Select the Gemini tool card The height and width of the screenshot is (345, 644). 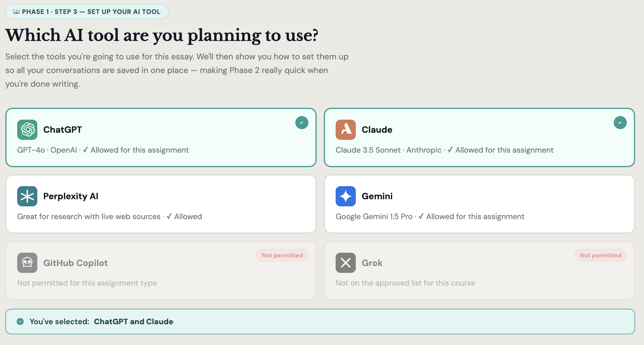coord(479,204)
